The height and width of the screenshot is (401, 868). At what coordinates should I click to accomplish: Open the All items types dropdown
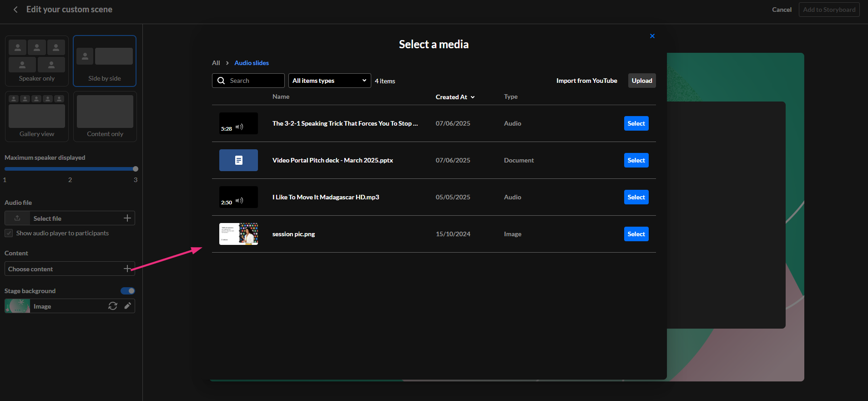coord(330,81)
